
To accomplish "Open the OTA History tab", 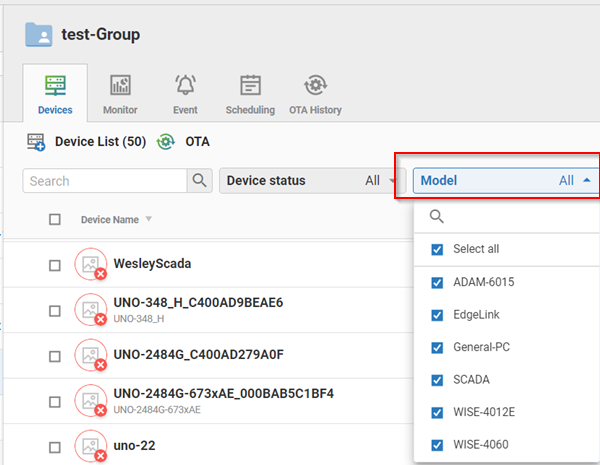I will coord(316,94).
